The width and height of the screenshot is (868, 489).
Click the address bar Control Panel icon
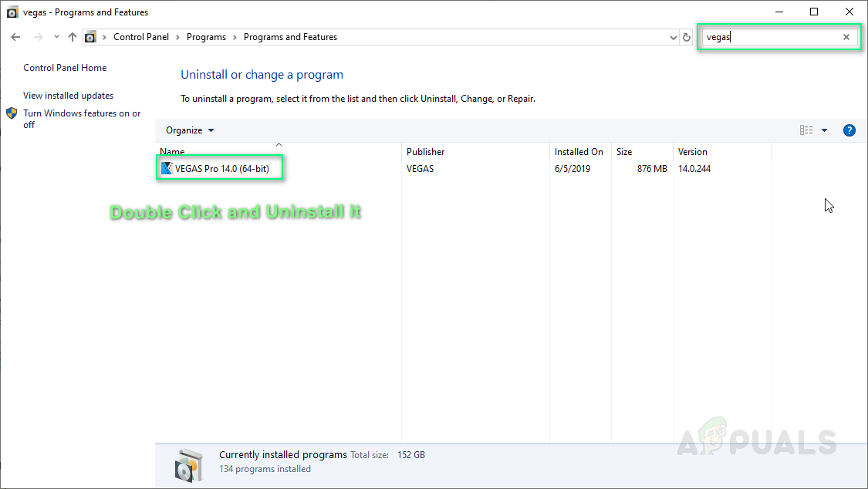90,37
